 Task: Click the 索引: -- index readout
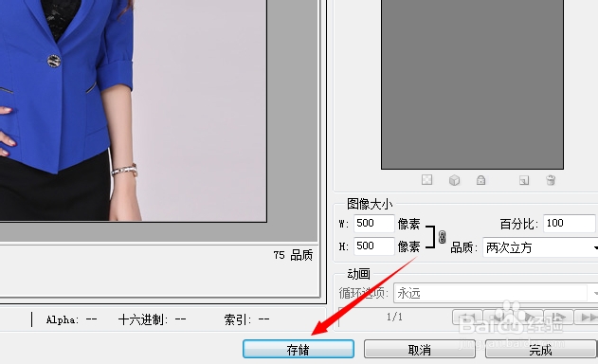[x=246, y=319]
